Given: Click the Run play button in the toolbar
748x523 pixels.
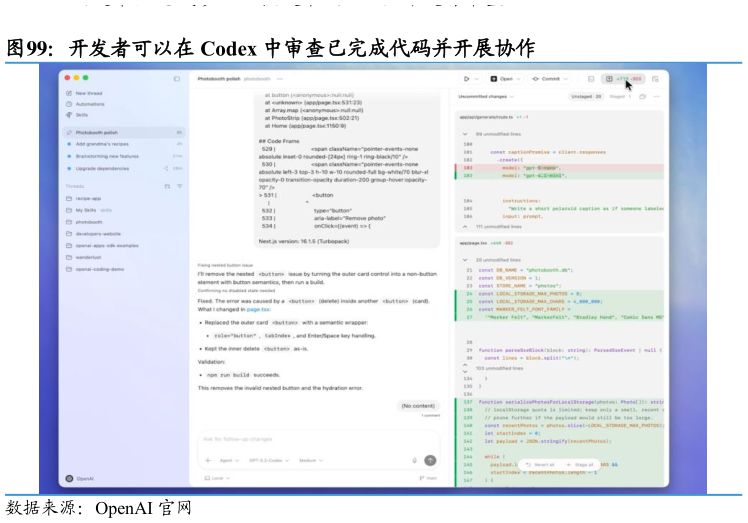Looking at the screenshot, I should tap(467, 79).
